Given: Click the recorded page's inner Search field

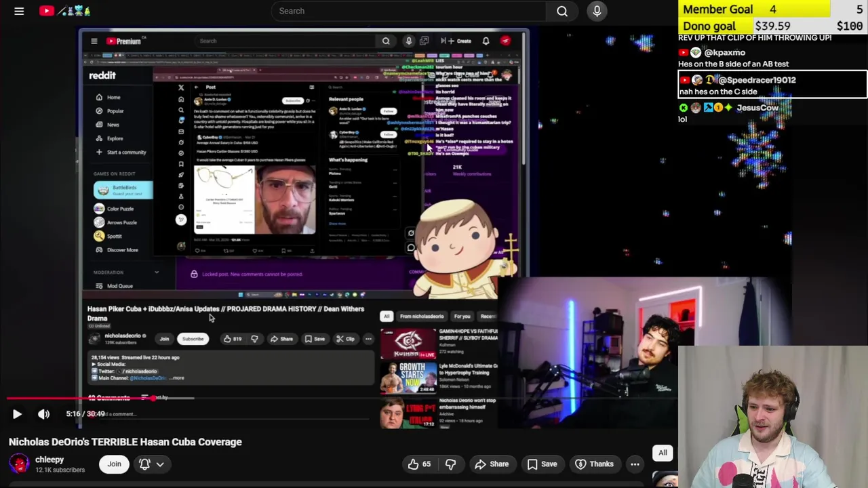Looking at the screenshot, I should pos(285,41).
